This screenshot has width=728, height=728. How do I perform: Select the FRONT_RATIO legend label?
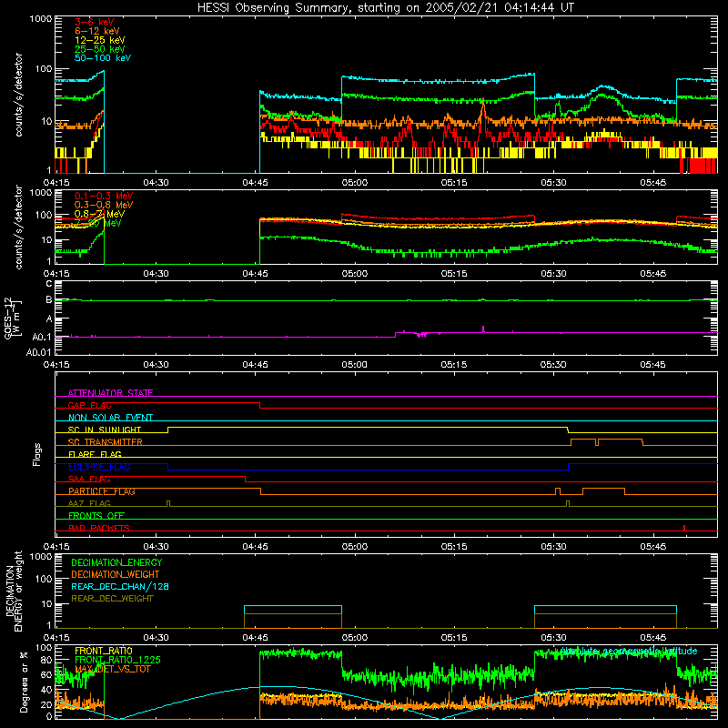click(104, 651)
